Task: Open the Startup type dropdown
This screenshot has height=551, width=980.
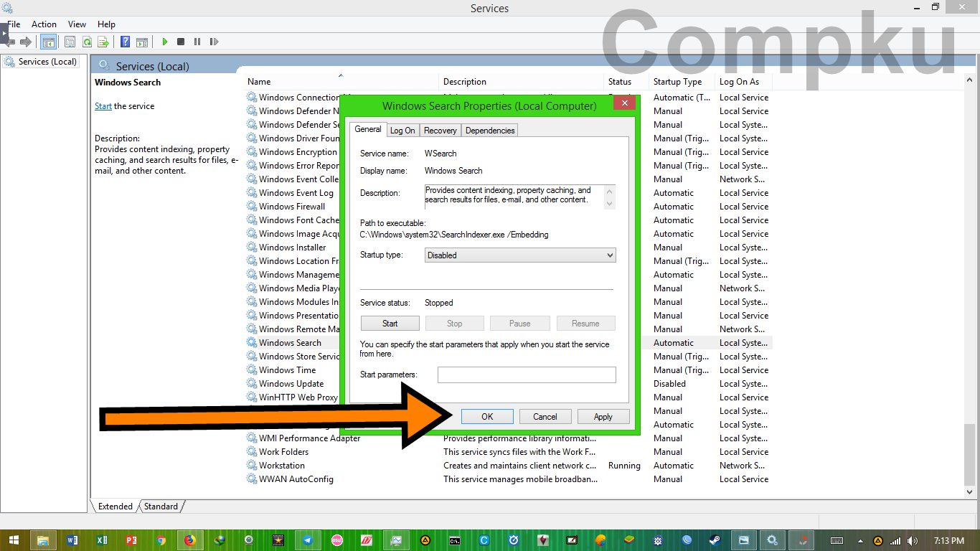Action: [520, 255]
